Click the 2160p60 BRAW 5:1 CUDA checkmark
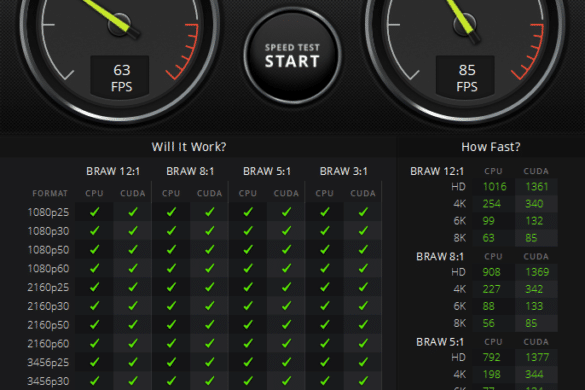Screen dimensions: 585x390 [x=286, y=343]
